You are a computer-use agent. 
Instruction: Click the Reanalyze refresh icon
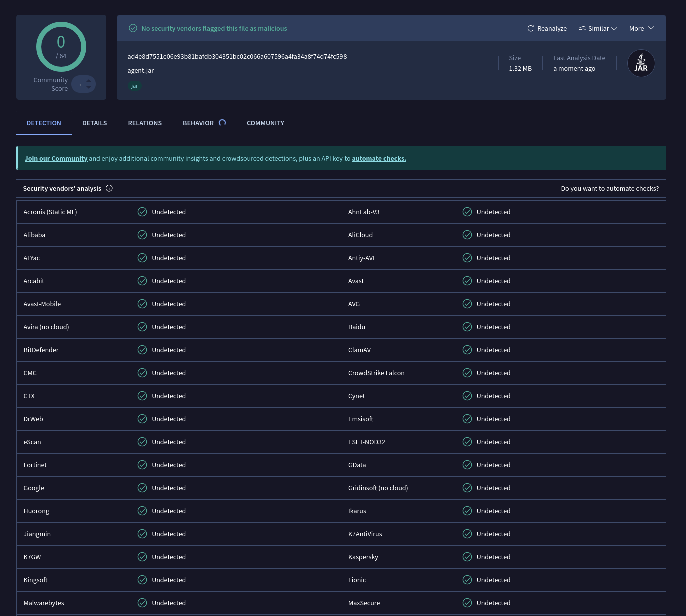point(531,28)
